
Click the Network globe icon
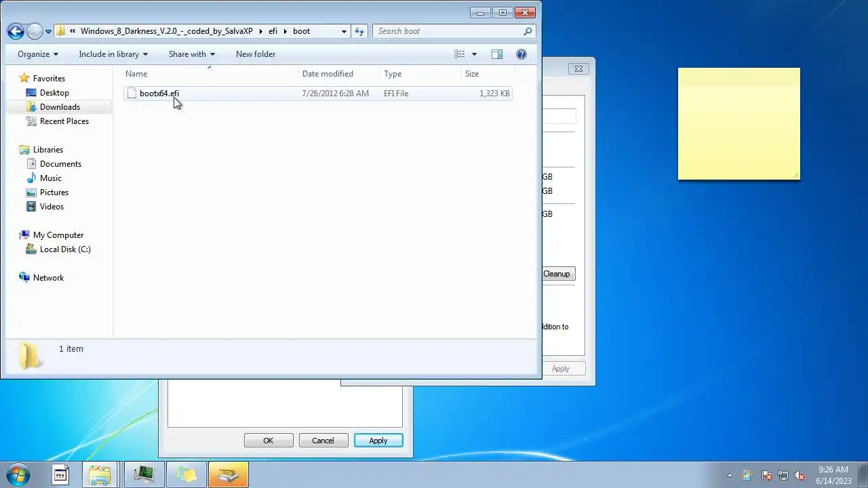tap(24, 278)
